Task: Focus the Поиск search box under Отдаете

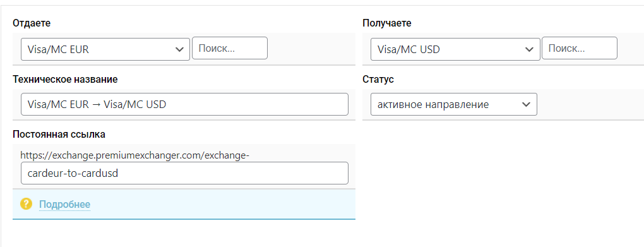Action: (230, 48)
